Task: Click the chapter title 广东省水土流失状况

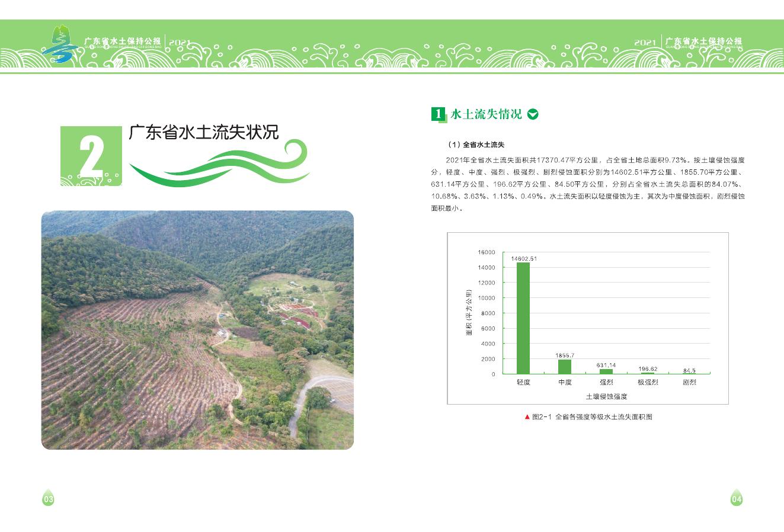Action: tap(204, 132)
